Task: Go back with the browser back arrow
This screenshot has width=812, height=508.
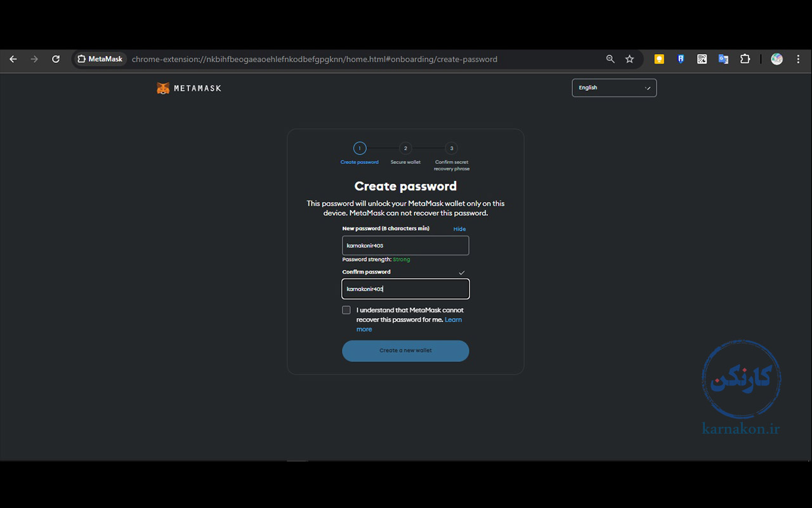Action: 13,59
